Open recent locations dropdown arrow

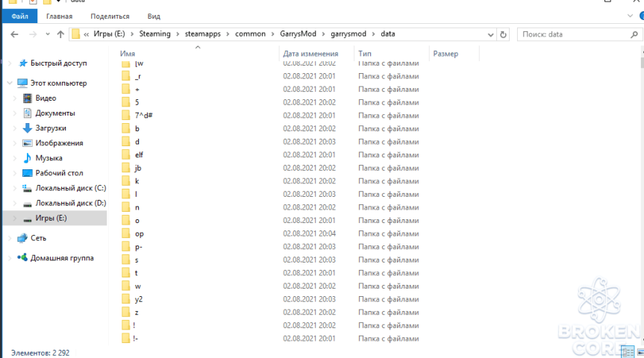point(48,34)
